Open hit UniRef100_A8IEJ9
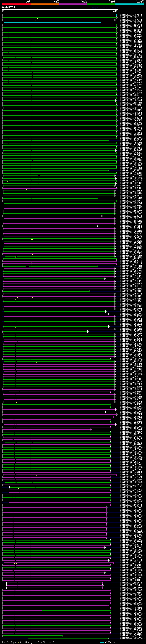 (131, 17)
